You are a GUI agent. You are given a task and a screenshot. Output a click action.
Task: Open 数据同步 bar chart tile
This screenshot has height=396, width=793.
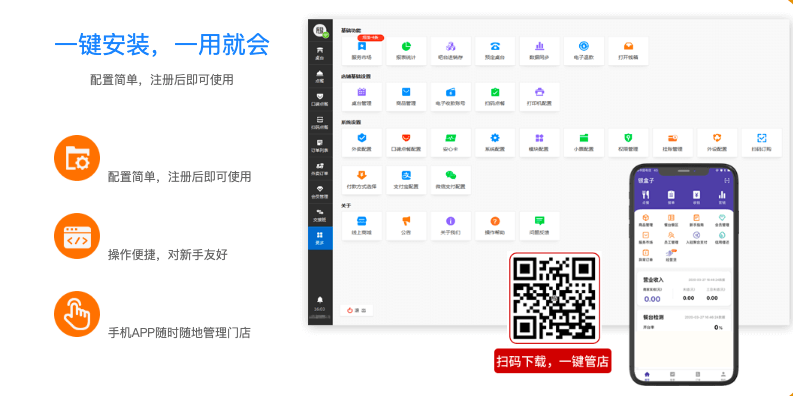point(540,51)
